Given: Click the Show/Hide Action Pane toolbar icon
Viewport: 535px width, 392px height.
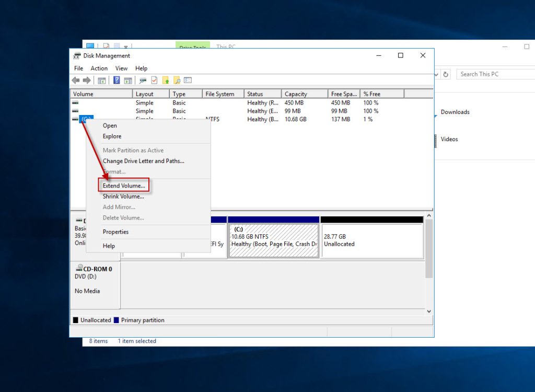Looking at the screenshot, I should (x=127, y=80).
